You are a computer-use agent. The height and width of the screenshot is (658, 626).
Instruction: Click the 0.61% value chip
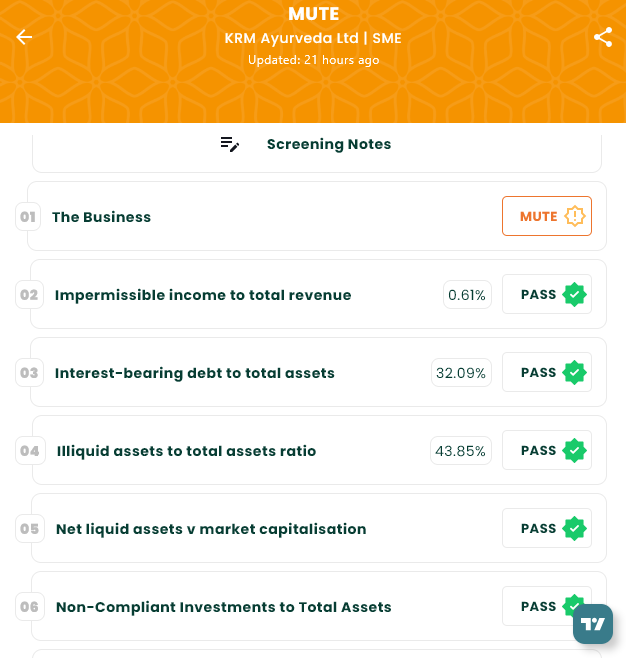click(x=467, y=295)
